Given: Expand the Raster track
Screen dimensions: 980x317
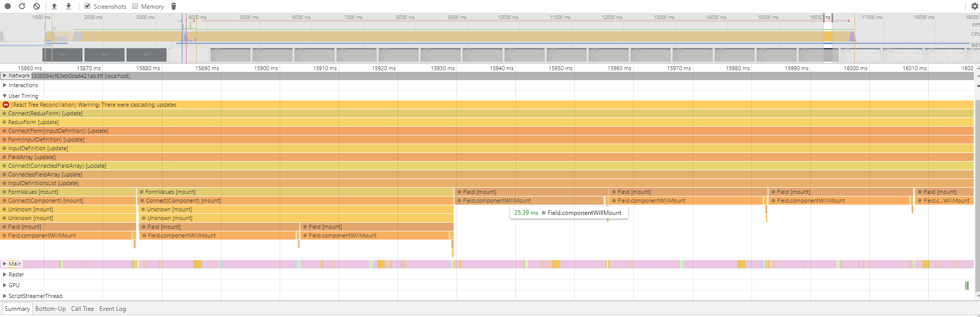Looking at the screenshot, I should [x=5, y=274].
